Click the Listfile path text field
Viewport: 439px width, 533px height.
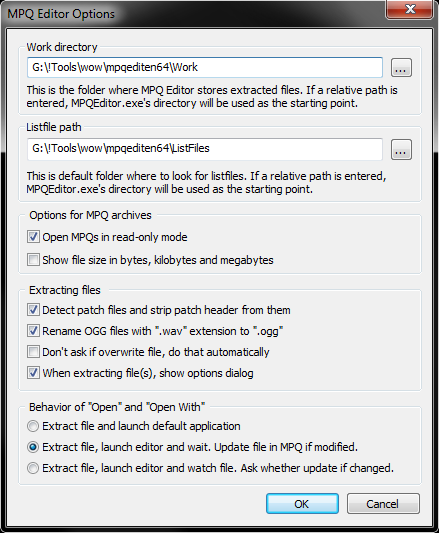point(205,149)
